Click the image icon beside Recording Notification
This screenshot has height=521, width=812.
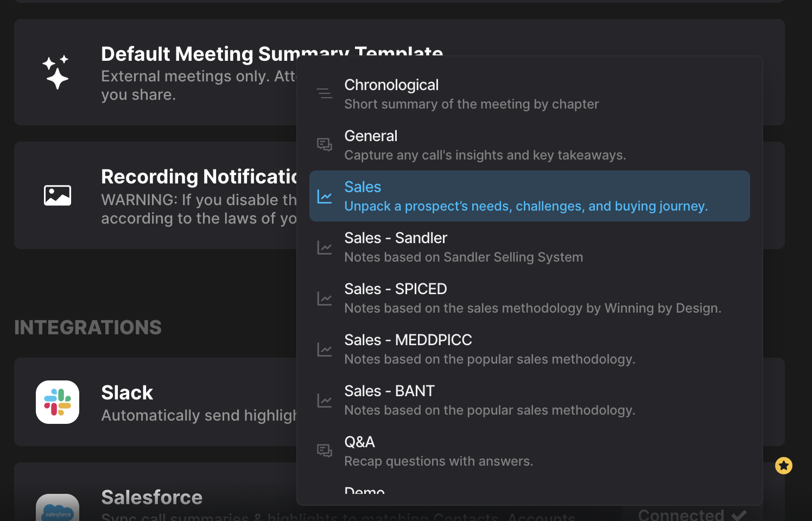coord(58,195)
